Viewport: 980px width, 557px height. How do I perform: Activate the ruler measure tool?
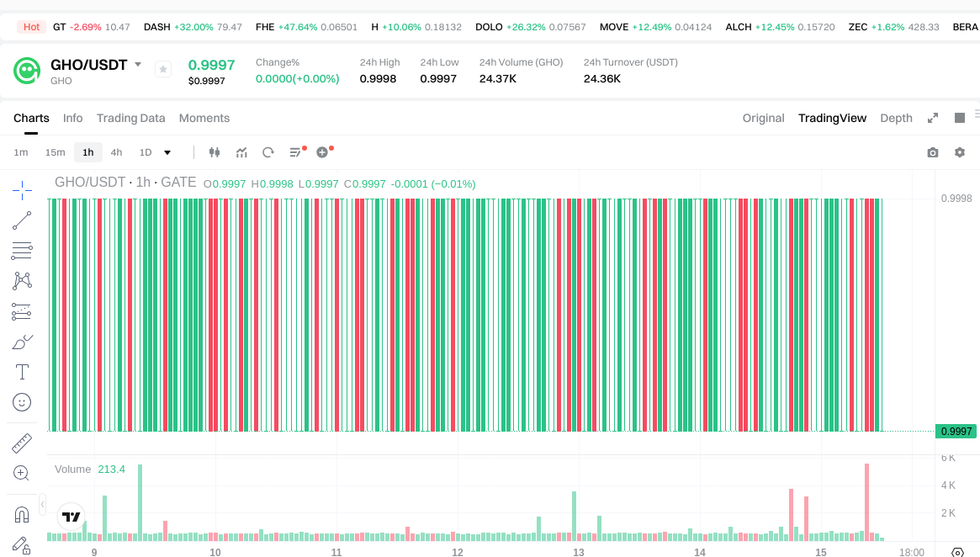pyautogui.click(x=23, y=443)
